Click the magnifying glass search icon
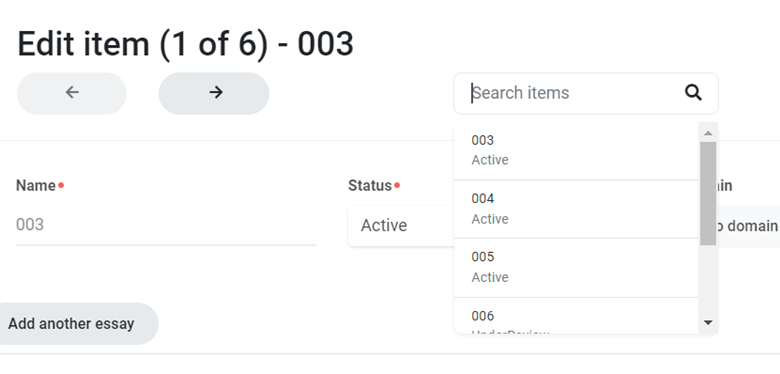780x374 pixels. pos(693,93)
